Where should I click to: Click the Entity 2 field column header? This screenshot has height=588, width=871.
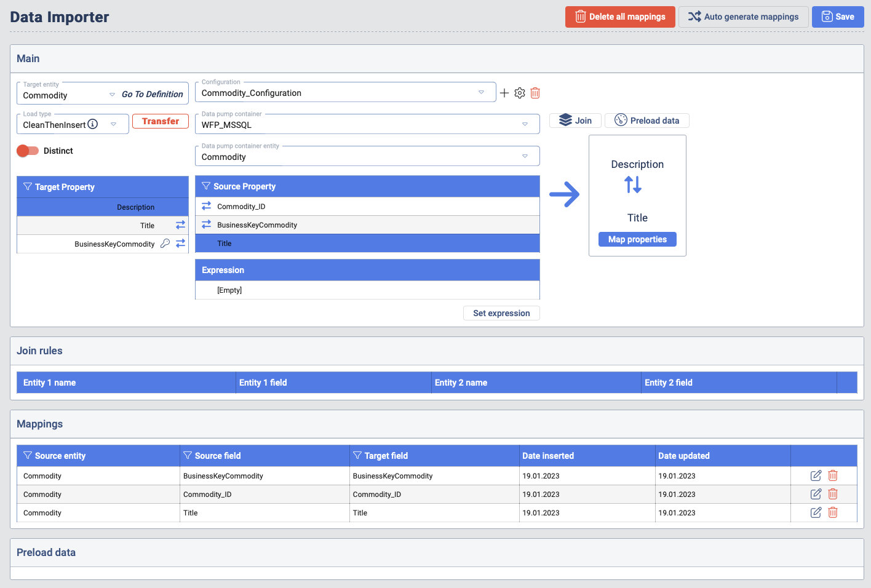tap(739, 383)
